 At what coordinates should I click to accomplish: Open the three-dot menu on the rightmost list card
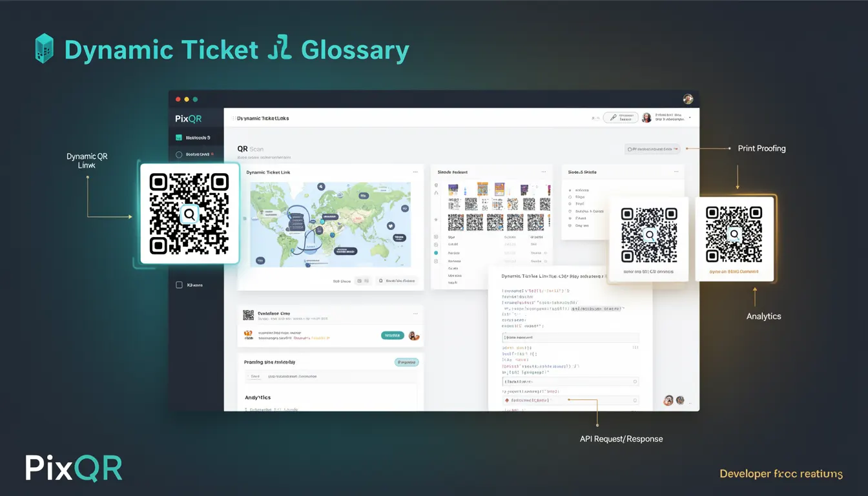676,172
